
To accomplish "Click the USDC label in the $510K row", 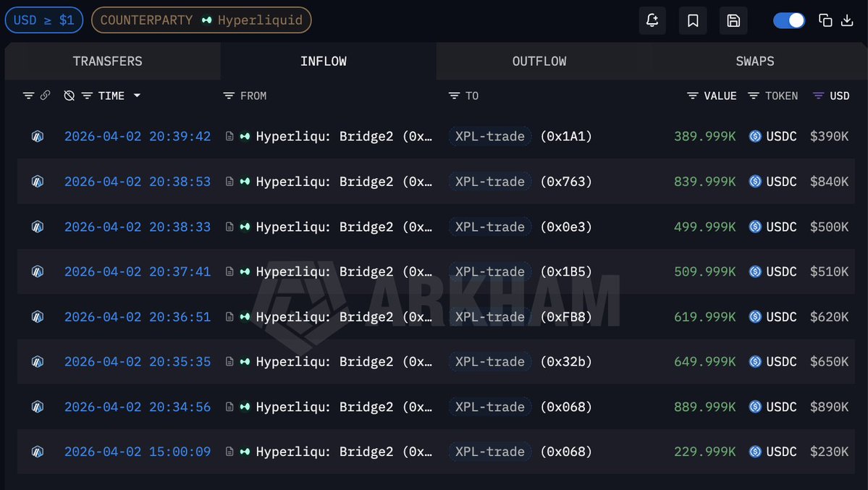I will [x=781, y=271].
